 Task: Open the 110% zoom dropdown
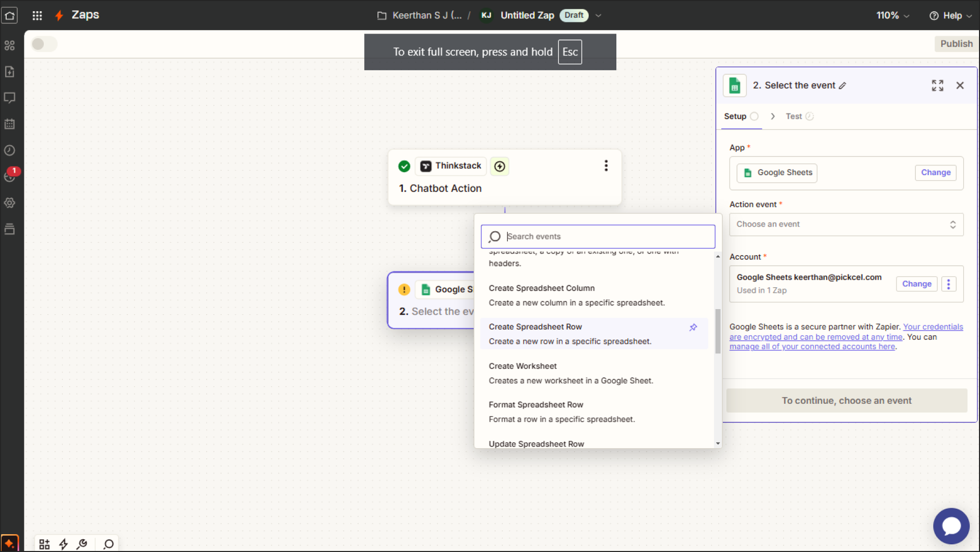click(892, 16)
